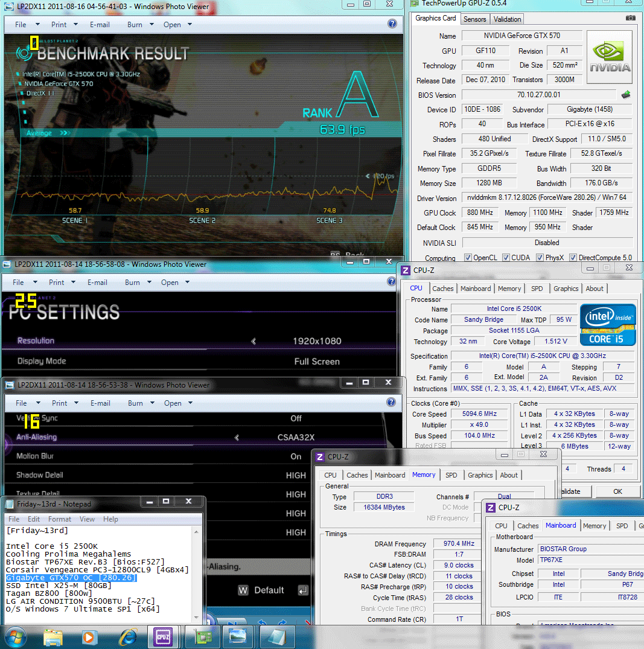Click the GPU-Z camera screenshot icon
The width and height of the screenshot is (644, 649).
(x=630, y=18)
